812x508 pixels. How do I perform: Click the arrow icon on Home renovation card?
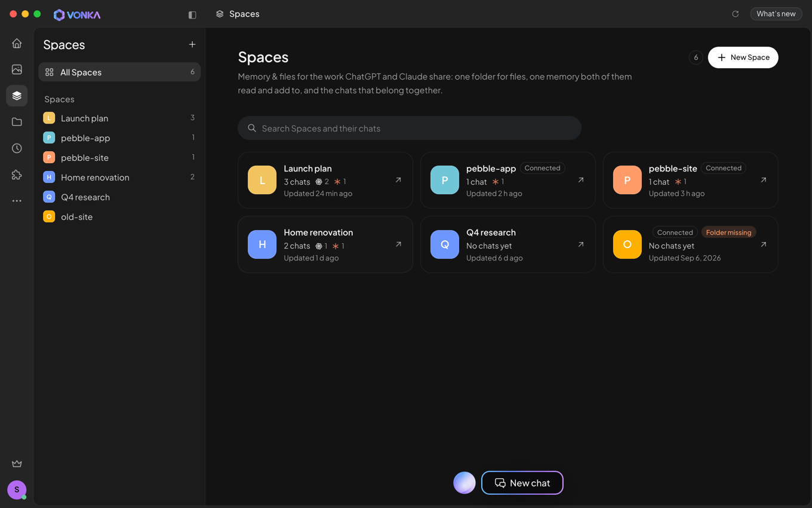(x=398, y=244)
